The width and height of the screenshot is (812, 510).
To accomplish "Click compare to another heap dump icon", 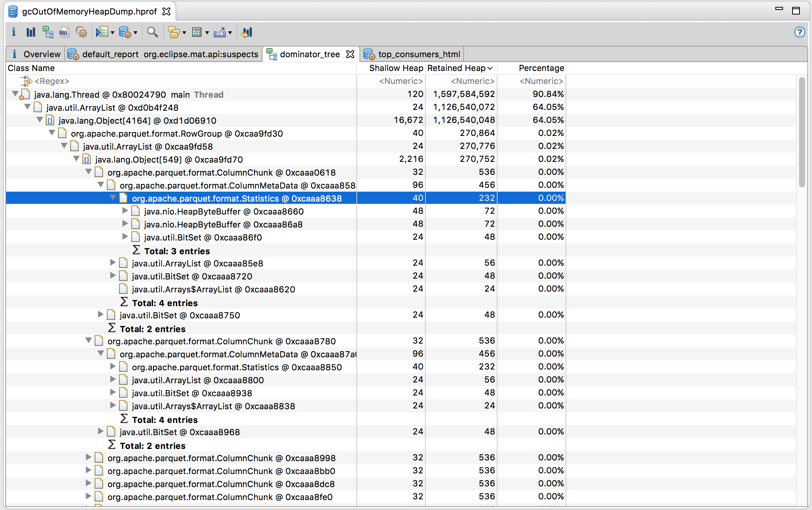I will pos(247,32).
